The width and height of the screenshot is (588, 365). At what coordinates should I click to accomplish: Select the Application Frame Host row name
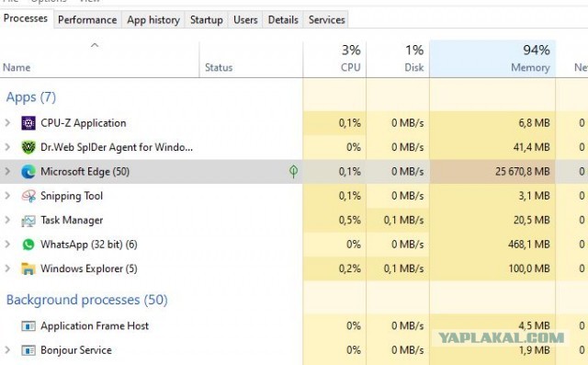pos(95,326)
